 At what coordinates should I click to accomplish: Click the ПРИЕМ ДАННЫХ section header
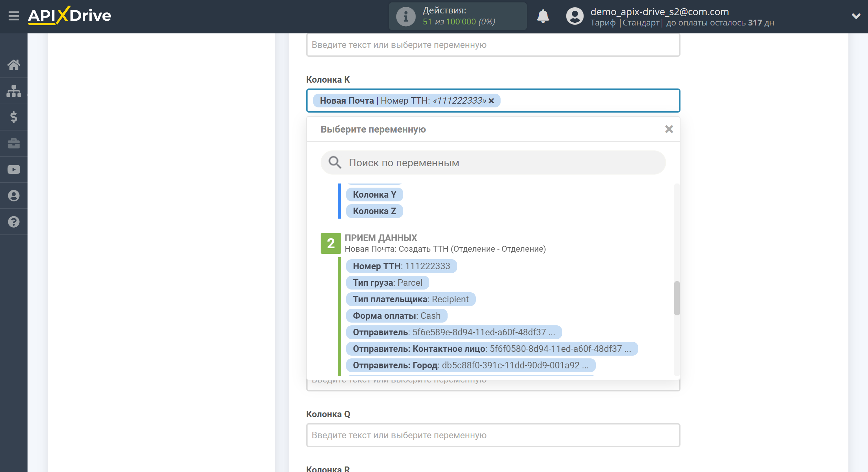[381, 238]
